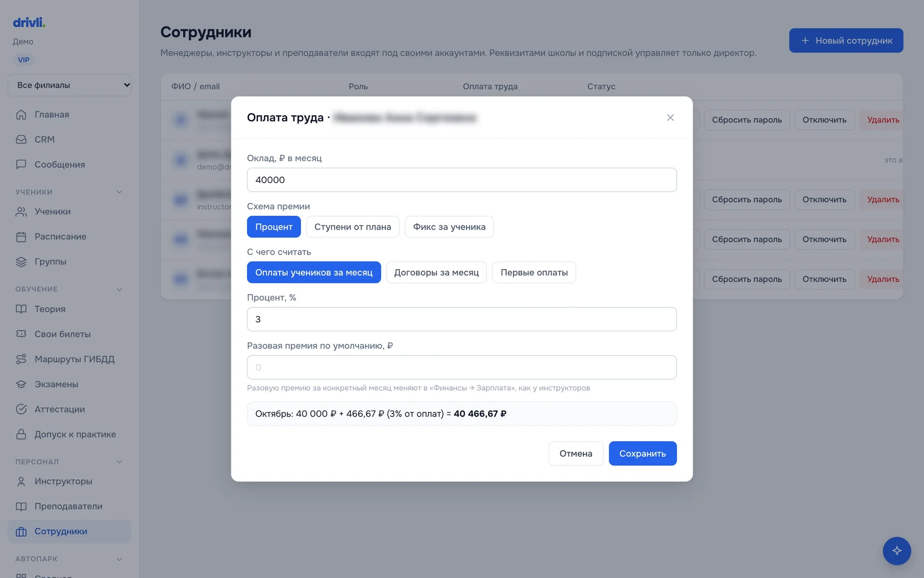Screen dimensions: 924x578
Task: Select the Процент bonus scheme
Action: point(274,227)
